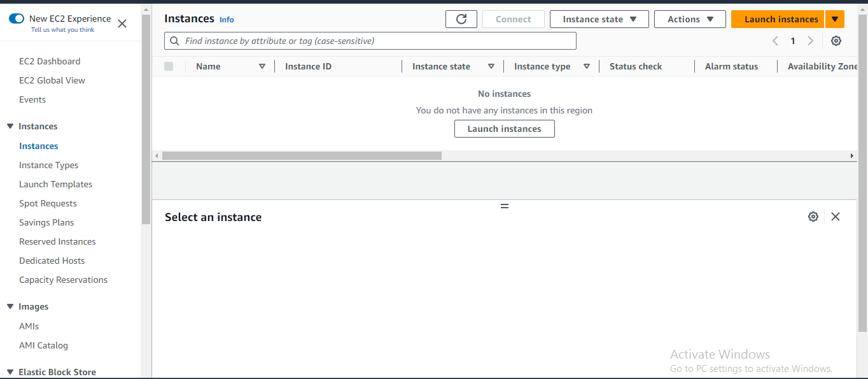Click the search magnifier icon
Viewport: 868px width, 379px height.
[174, 41]
